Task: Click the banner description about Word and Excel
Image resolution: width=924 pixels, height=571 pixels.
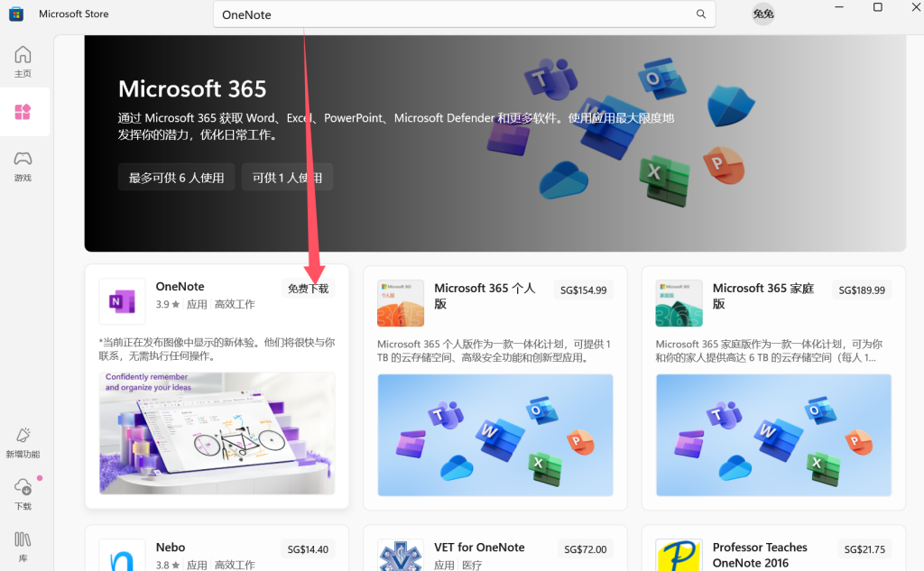Action: pyautogui.click(x=395, y=126)
